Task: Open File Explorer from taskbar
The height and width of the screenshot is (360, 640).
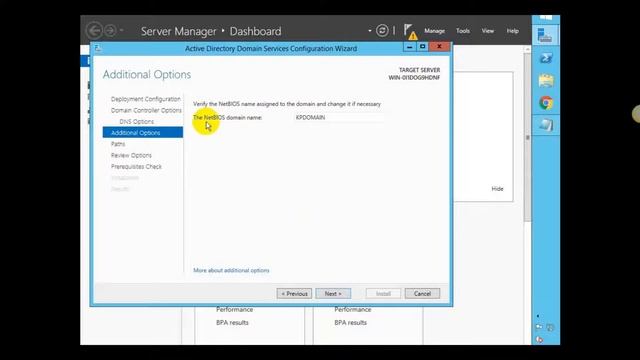Action: 546,80
